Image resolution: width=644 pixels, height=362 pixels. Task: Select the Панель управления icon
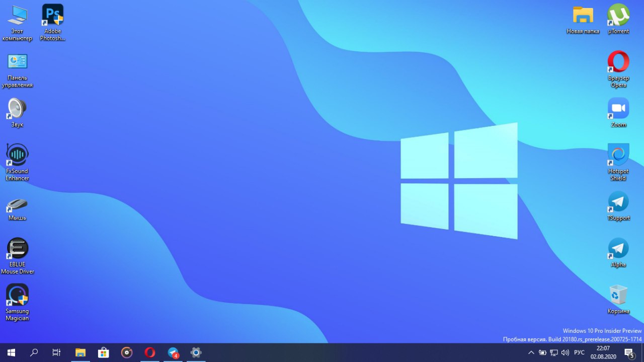pos(17,69)
